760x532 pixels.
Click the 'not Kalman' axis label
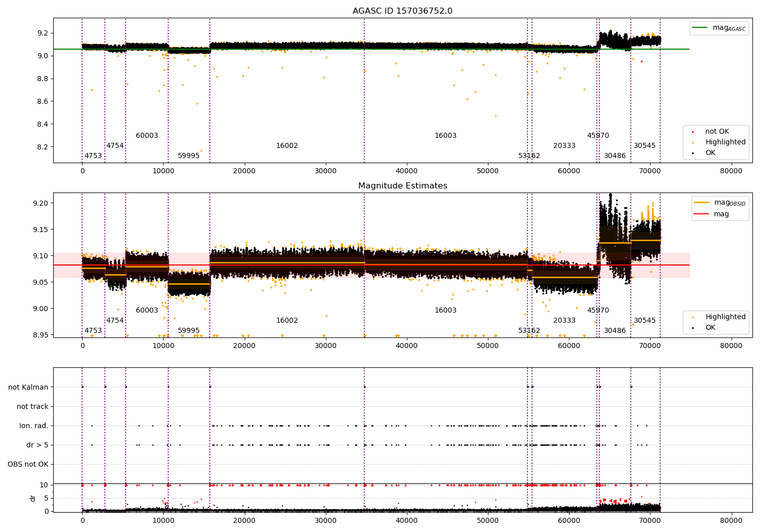tap(28, 387)
